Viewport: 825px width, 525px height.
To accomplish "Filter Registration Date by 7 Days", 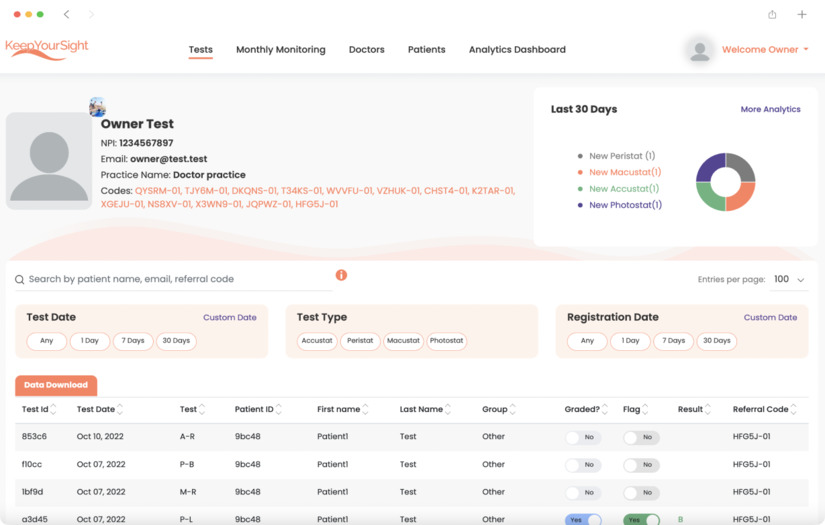I will coord(673,341).
